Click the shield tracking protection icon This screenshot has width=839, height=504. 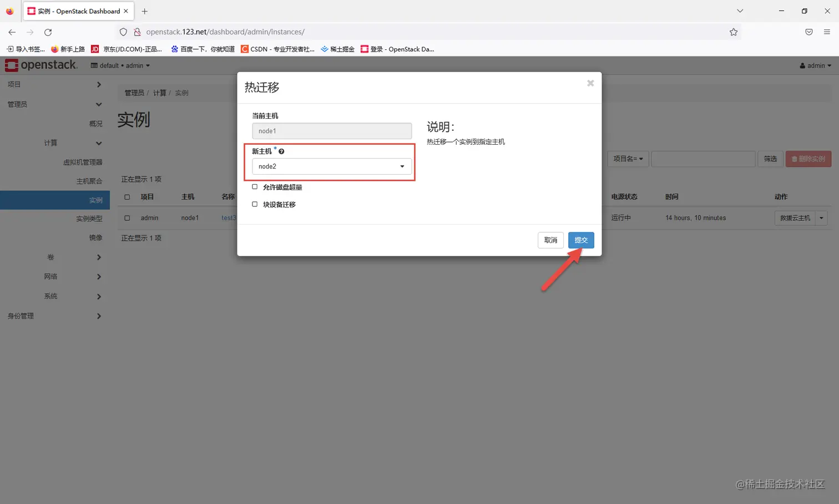(x=123, y=32)
